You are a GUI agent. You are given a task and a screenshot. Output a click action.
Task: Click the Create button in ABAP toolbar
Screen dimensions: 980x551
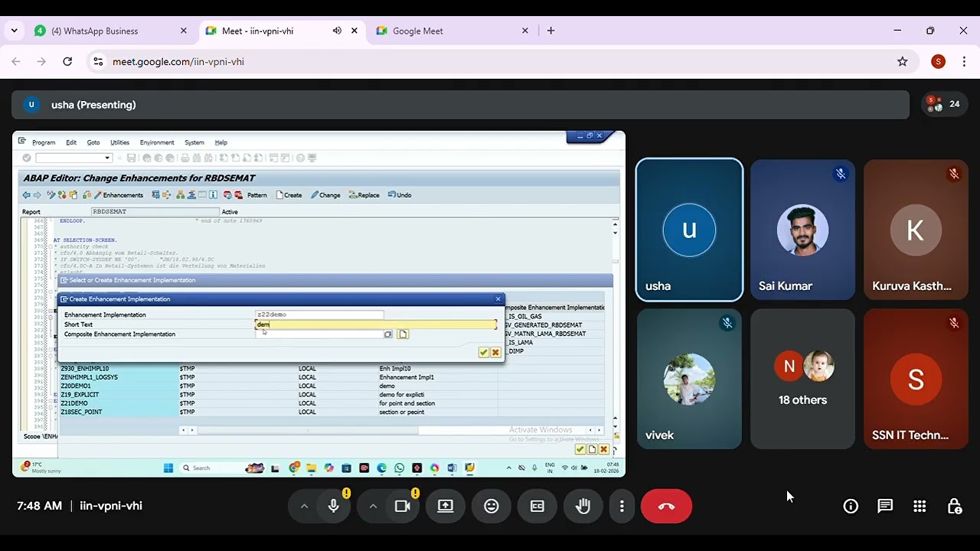[x=289, y=195]
